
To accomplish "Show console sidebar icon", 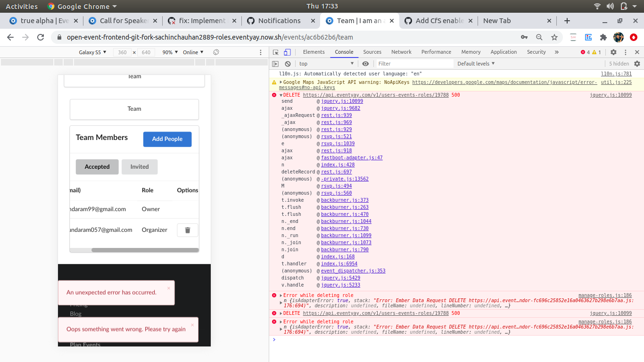I will tap(276, 64).
